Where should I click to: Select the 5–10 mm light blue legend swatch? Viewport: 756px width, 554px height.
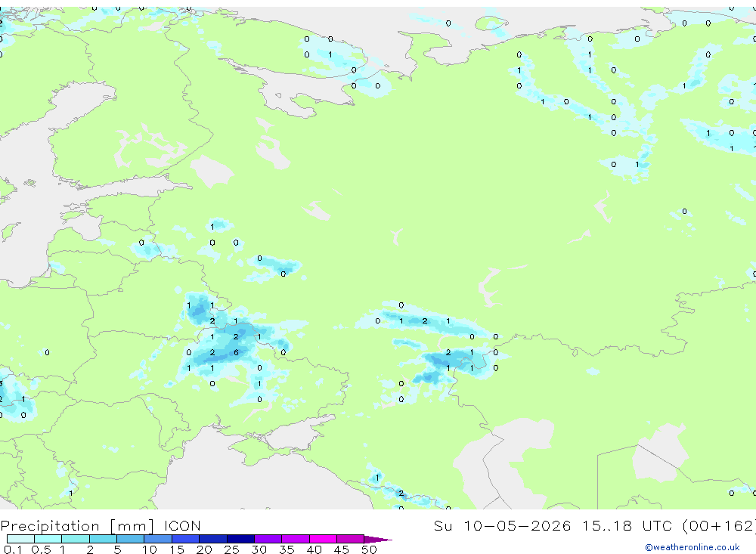click(131, 539)
